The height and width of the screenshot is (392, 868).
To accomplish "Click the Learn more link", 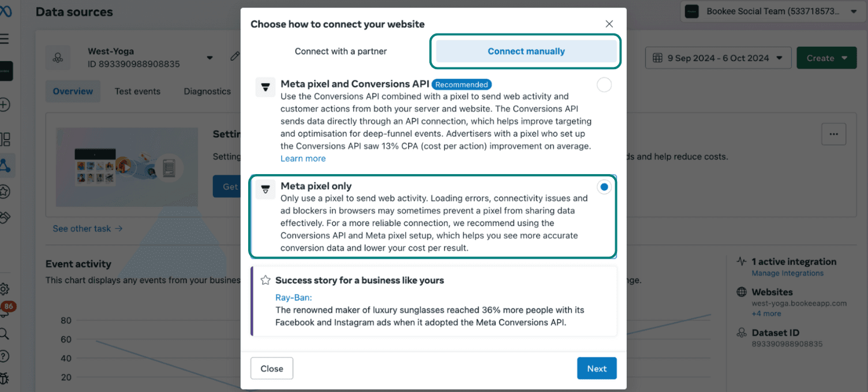I will [303, 159].
